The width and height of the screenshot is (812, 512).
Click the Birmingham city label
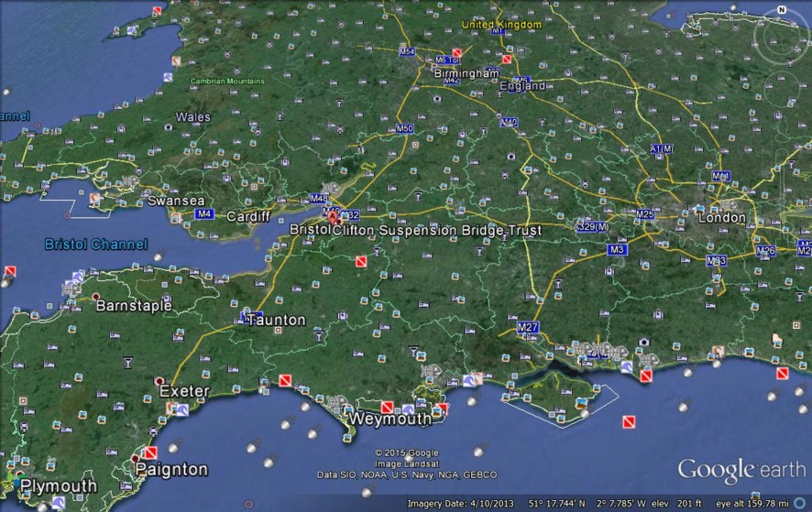tap(468, 72)
